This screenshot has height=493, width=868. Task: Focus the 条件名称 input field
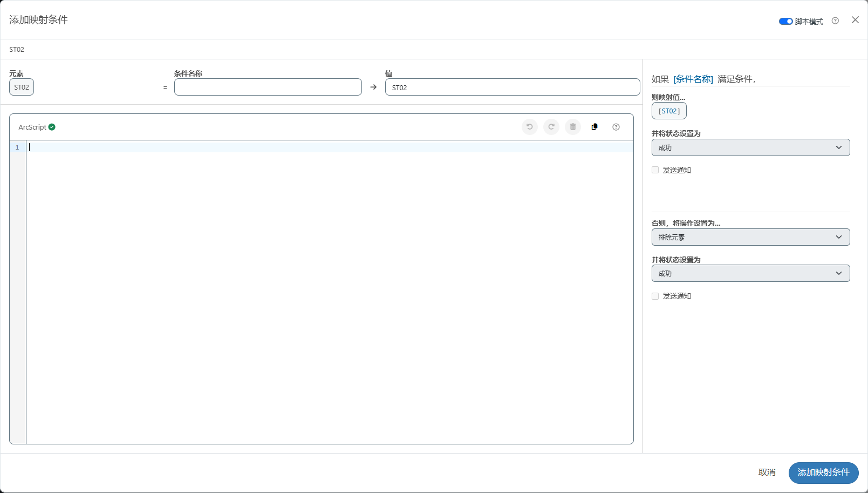[268, 87]
